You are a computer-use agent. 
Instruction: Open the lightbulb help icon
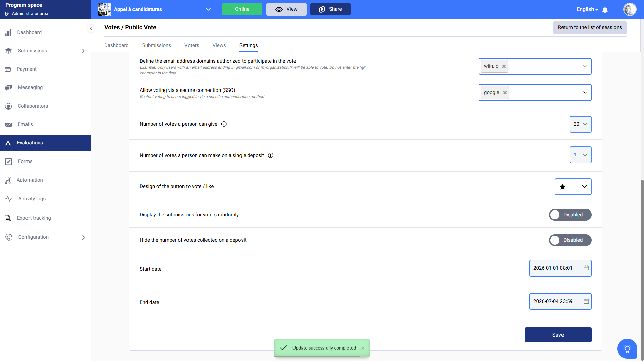pyautogui.click(x=627, y=349)
